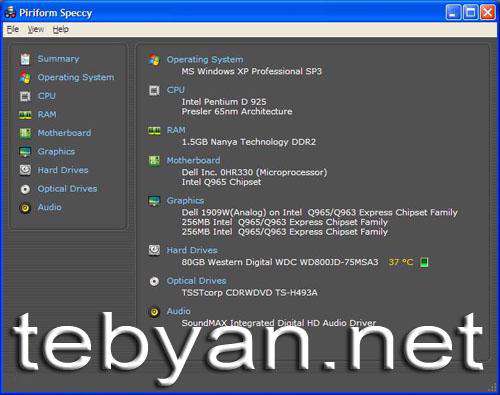Open the Audio heading link in summary

click(x=179, y=311)
